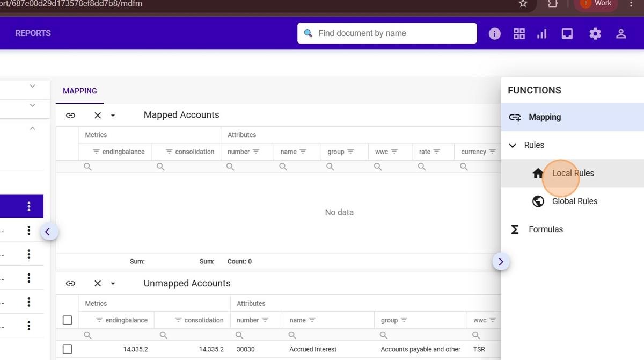Open Formulas in Functions panel
This screenshot has width=644, height=360.
point(572,229)
